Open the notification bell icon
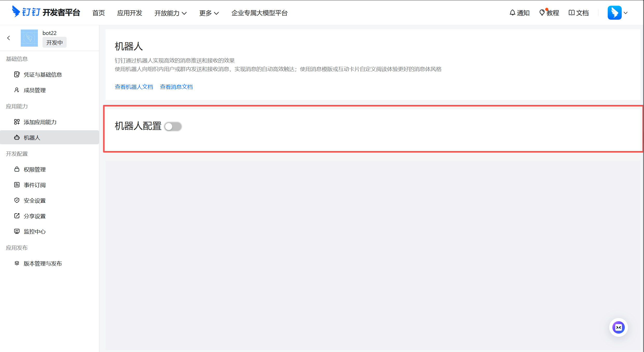The width and height of the screenshot is (644, 352). point(512,12)
